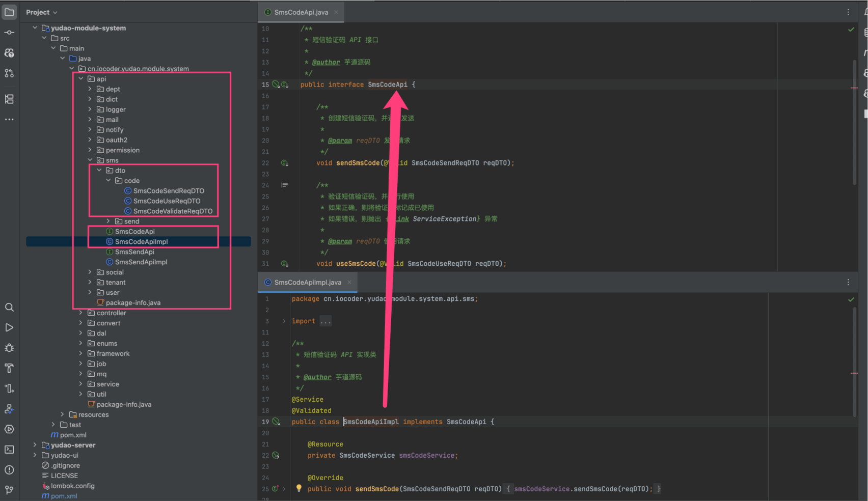
Task: Click the light bulb intention icon on line 25
Action: pos(299,488)
